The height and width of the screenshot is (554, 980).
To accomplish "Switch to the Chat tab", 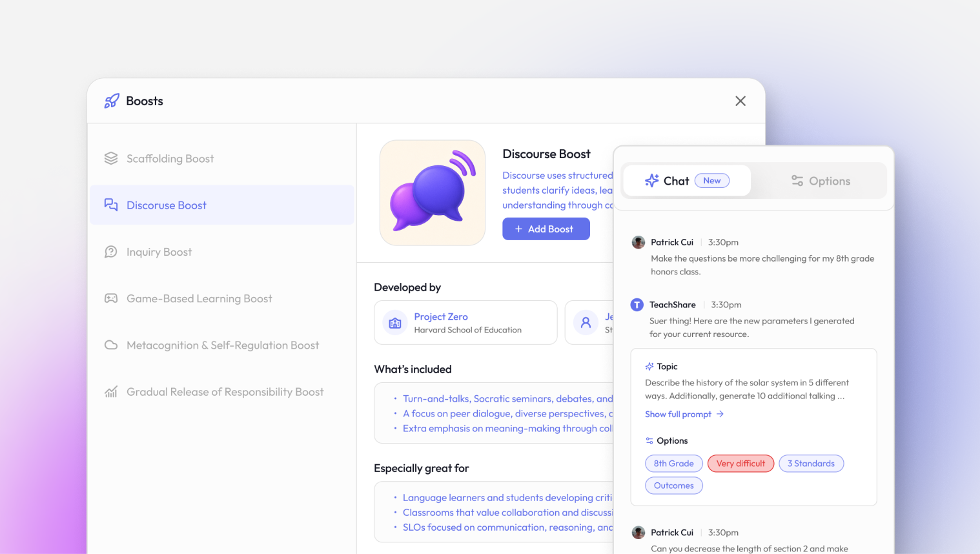I will click(675, 181).
